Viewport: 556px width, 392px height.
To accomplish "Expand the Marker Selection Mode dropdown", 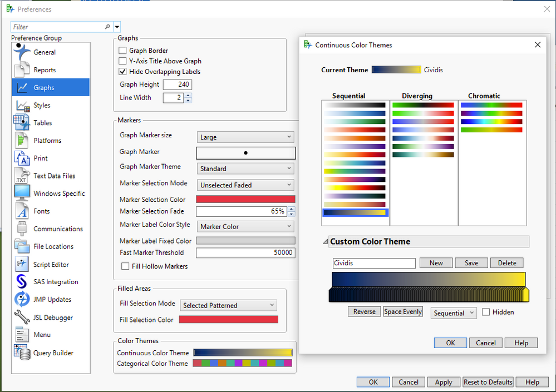I will coord(245,185).
